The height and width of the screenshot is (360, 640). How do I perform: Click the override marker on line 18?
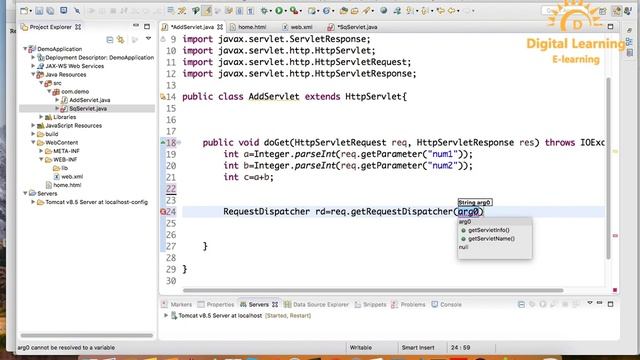163,142
